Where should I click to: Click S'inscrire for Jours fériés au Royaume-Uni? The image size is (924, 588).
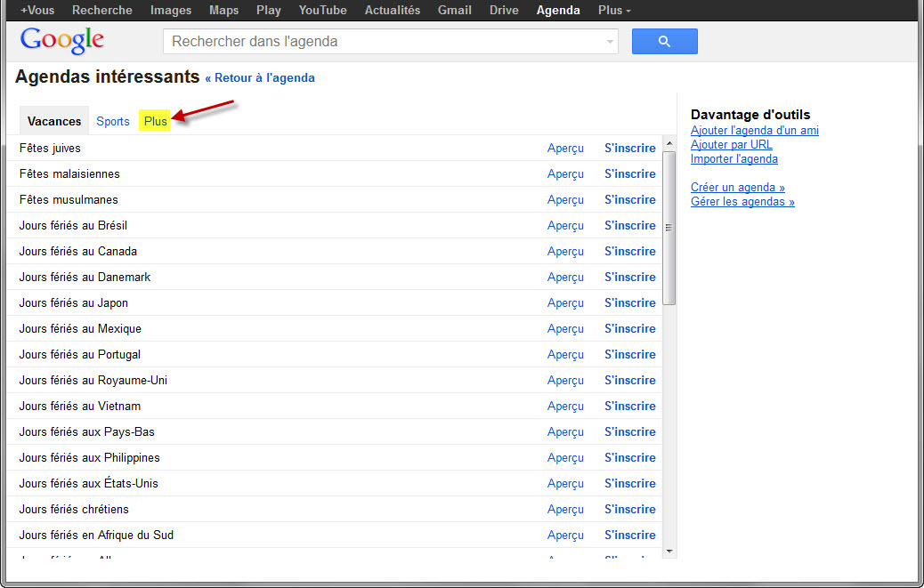click(630, 381)
